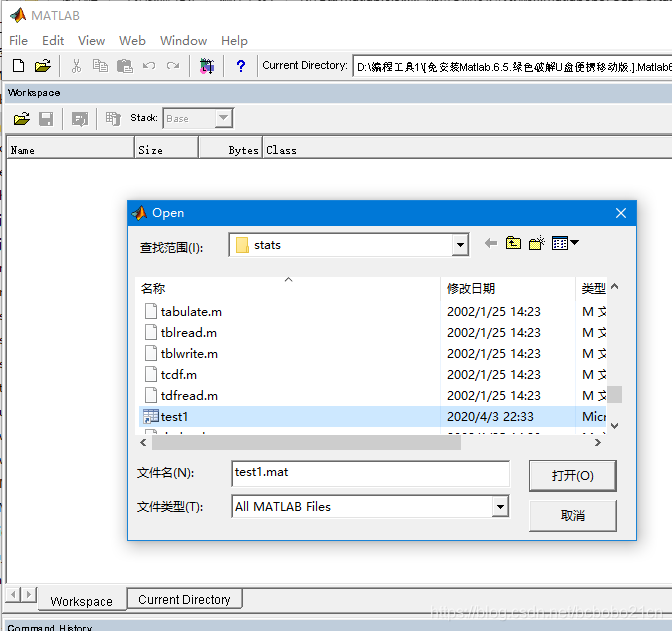This screenshot has width=672, height=631.
Task: Go back using the arrow in the Open dialog
Action: point(491,243)
